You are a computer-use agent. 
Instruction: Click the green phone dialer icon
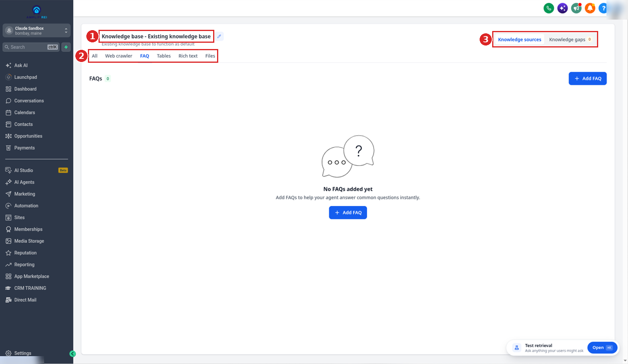point(549,8)
